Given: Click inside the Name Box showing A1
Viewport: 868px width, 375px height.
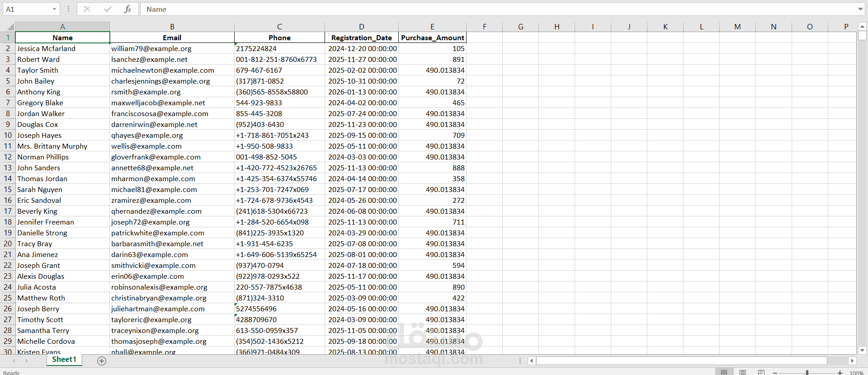Looking at the screenshot, I should coord(27,9).
